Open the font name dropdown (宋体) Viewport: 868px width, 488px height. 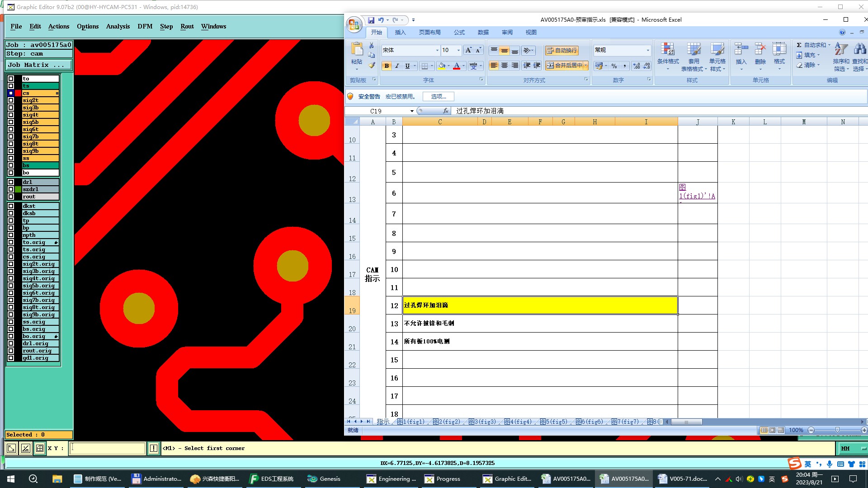[x=437, y=50]
